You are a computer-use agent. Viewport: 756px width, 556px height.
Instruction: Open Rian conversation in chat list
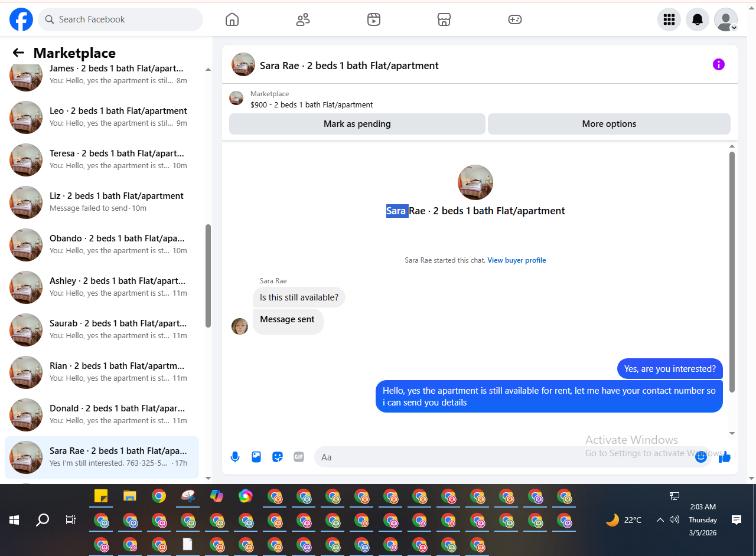[102, 372]
